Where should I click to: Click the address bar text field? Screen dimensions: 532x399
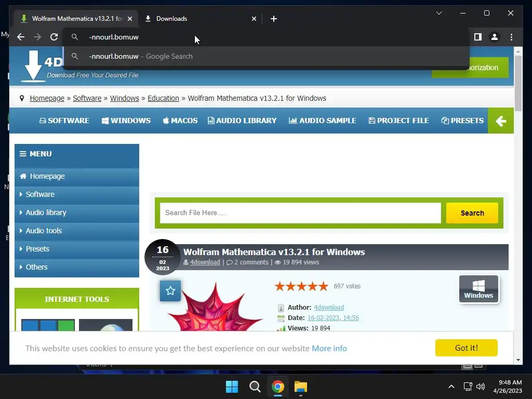pyautogui.click(x=267, y=37)
